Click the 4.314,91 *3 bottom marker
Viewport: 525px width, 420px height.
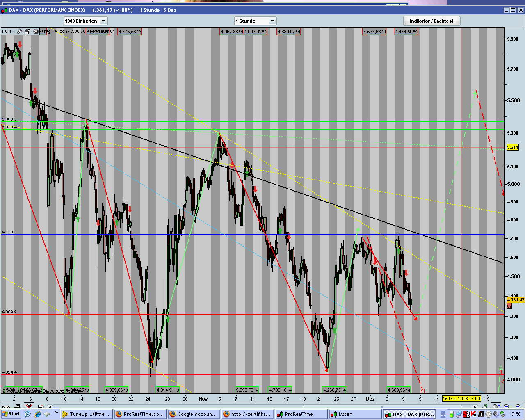point(168,390)
